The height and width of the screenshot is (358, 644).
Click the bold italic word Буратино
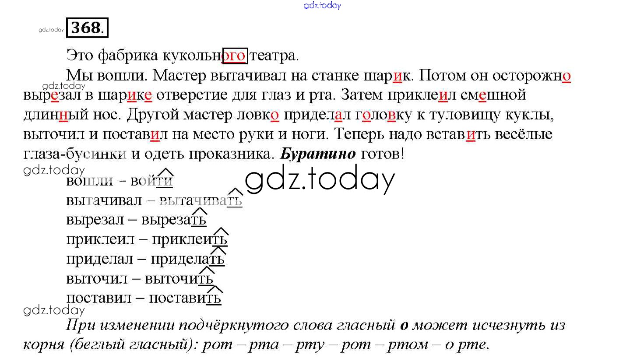317,154
